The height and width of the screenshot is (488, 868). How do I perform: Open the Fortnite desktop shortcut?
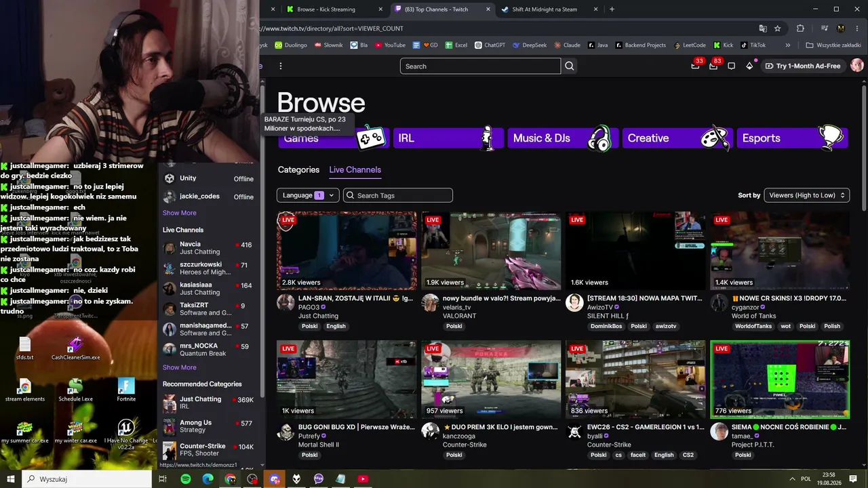(126, 390)
